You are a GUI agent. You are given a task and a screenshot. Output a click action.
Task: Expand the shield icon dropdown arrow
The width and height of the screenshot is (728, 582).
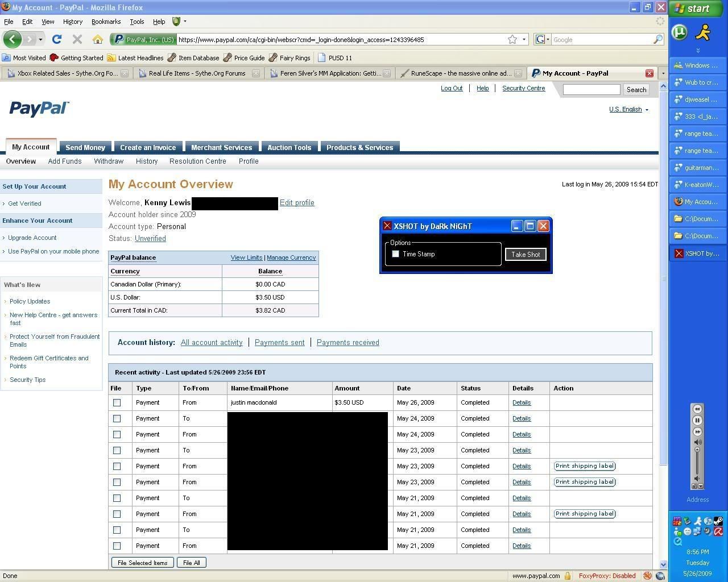tap(185, 22)
